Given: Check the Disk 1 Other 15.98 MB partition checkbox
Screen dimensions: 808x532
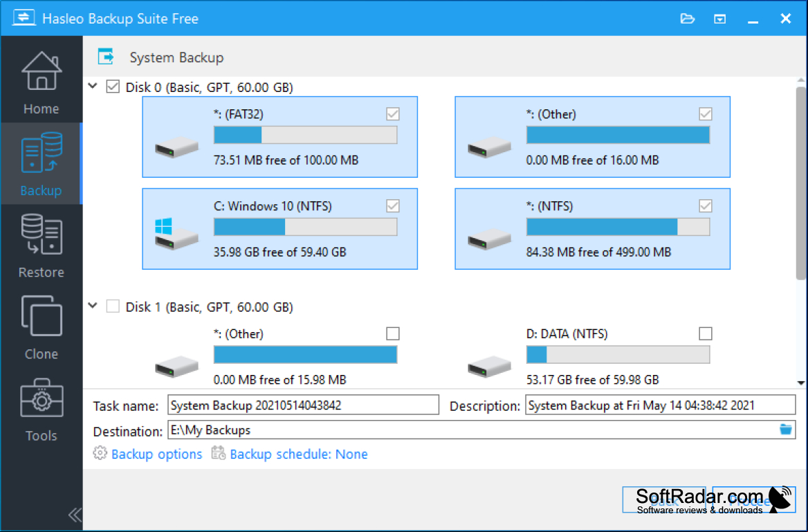Looking at the screenshot, I should [x=393, y=333].
